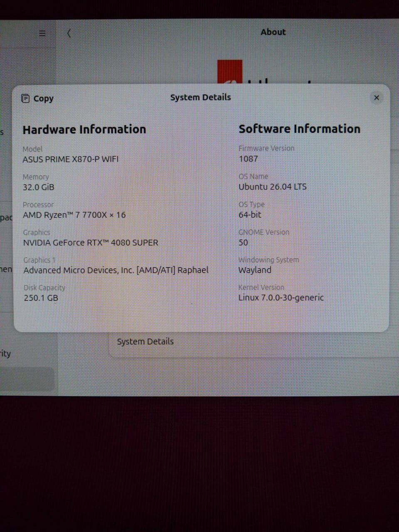Select model text ASUS PRIME X870-P WIFI
The height and width of the screenshot is (532, 399).
pos(70,159)
